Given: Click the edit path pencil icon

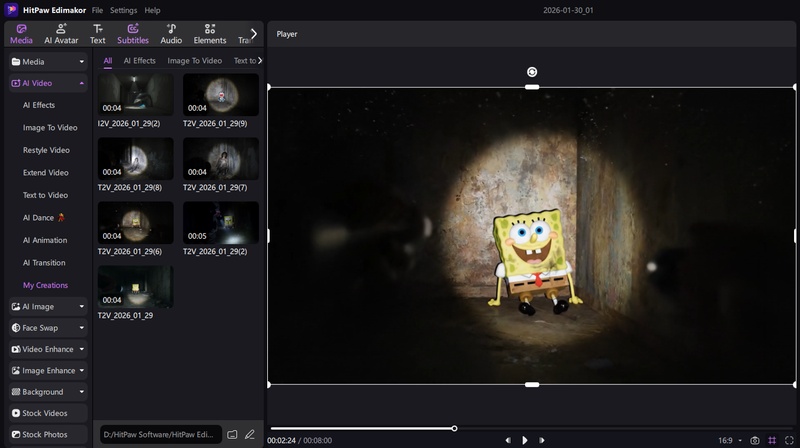Looking at the screenshot, I should (x=249, y=435).
